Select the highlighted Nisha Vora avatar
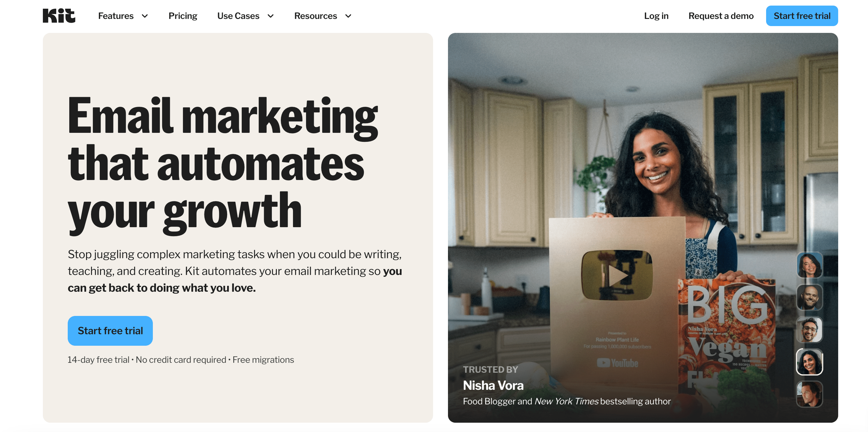The height and width of the screenshot is (432, 868). [809, 362]
